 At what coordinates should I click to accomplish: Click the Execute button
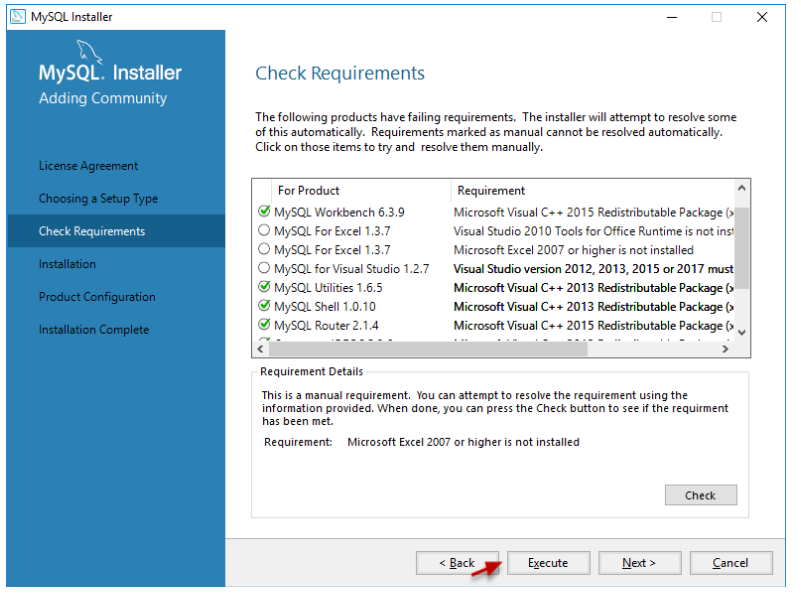click(548, 563)
